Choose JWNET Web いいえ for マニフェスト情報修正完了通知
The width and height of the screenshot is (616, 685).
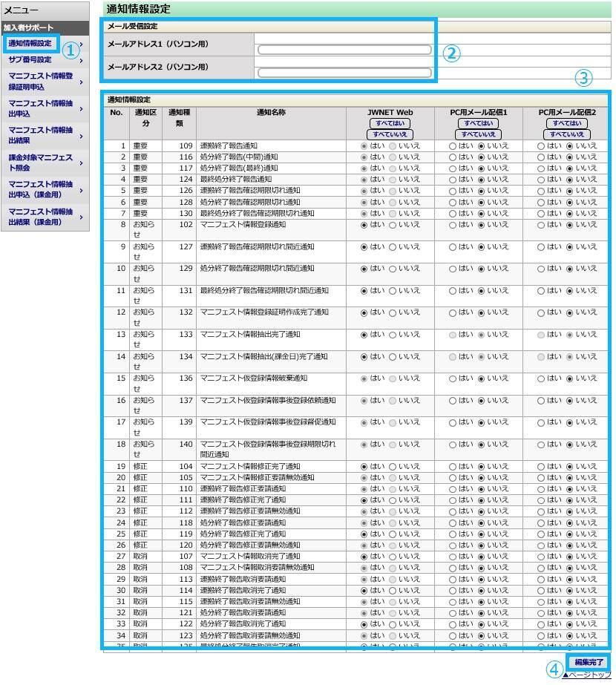[x=393, y=467]
